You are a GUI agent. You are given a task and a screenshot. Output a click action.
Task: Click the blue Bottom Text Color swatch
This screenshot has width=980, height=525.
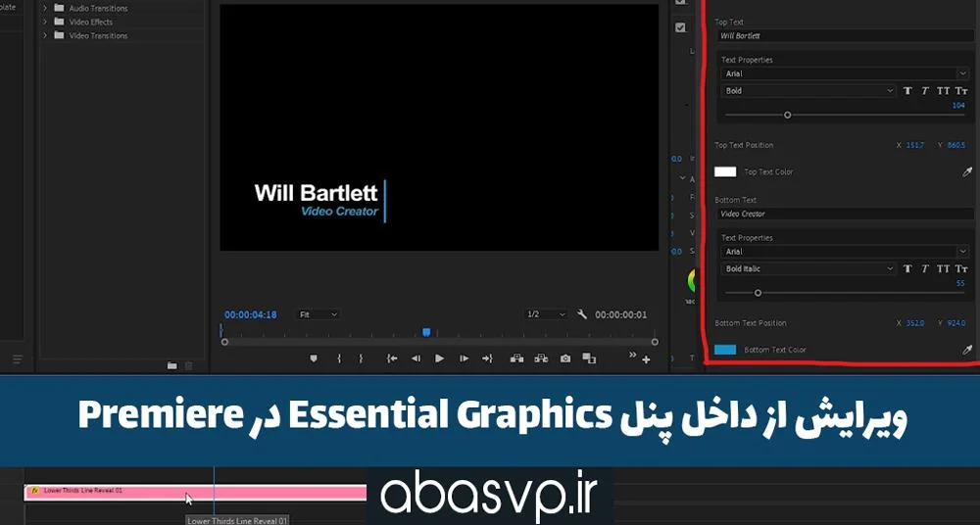coord(725,350)
